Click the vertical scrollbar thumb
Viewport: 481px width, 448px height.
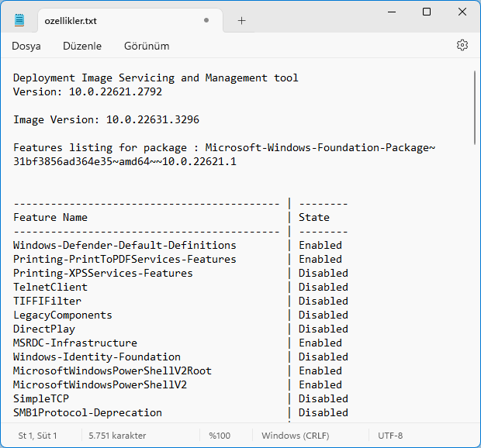(475, 107)
